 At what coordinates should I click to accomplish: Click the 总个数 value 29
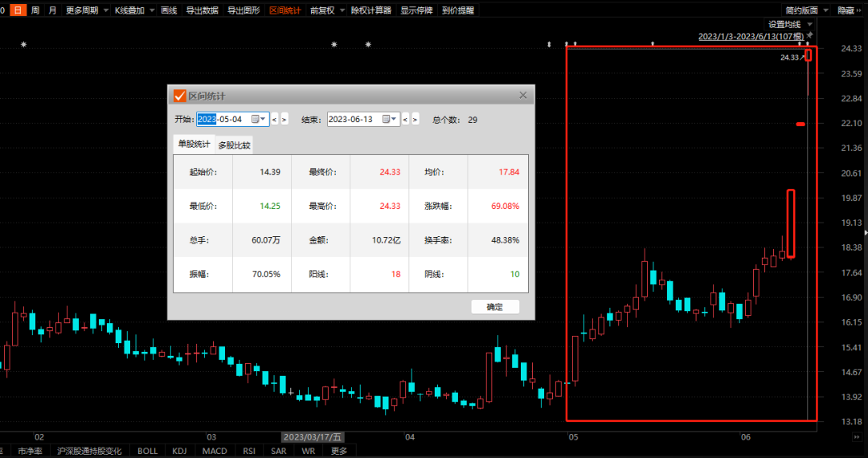tap(473, 120)
